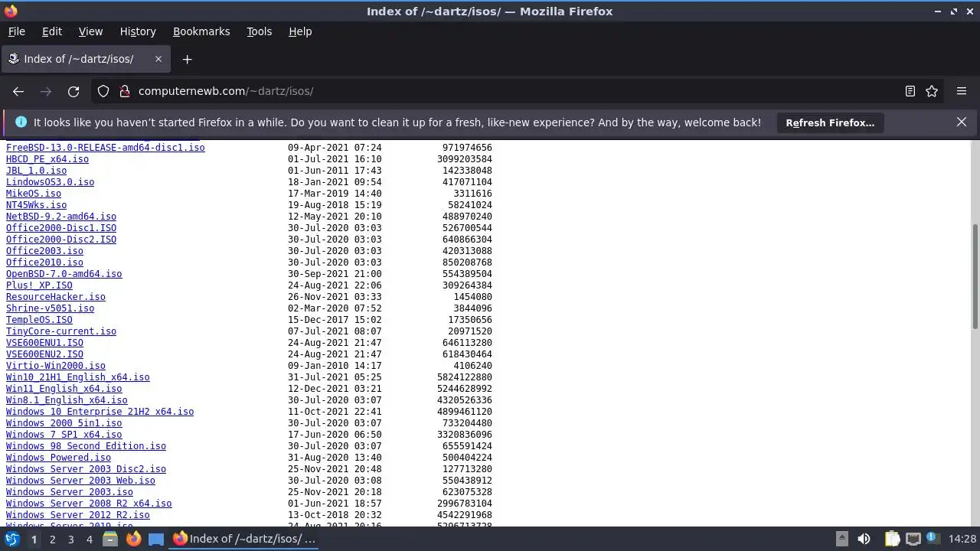
Task: Select the 'Index of /~dartz/isos/' browser tab
Action: pyautogui.click(x=84, y=59)
